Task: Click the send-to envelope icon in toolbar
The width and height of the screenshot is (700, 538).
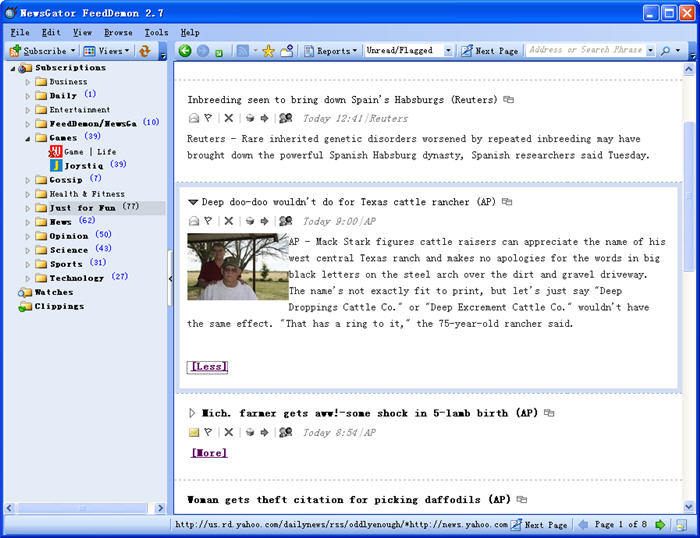Action: 287,51
